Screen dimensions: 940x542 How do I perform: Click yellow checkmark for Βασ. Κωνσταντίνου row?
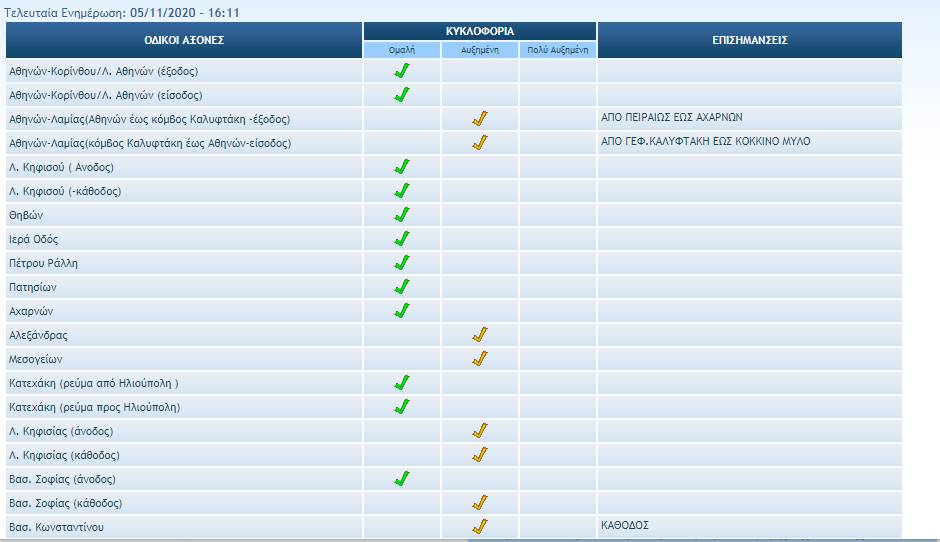(x=480, y=527)
